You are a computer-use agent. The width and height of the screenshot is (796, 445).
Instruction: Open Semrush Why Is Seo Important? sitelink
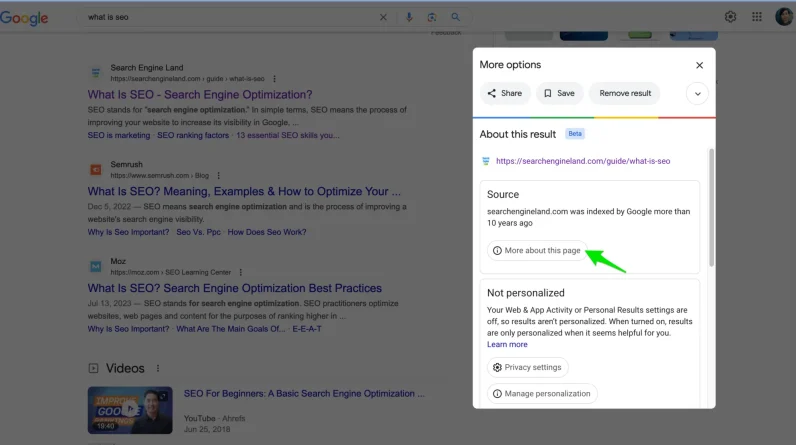[128, 232]
